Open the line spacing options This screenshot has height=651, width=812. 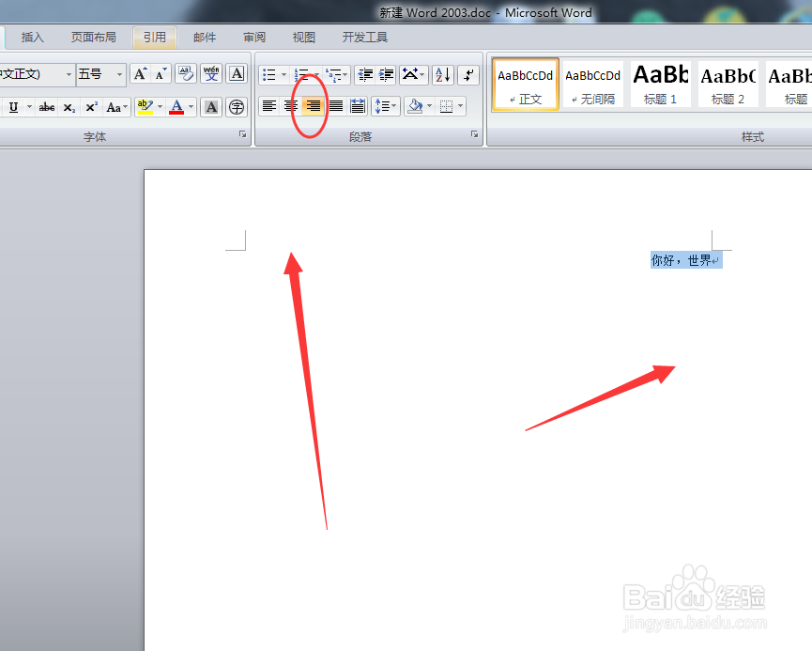[385, 106]
